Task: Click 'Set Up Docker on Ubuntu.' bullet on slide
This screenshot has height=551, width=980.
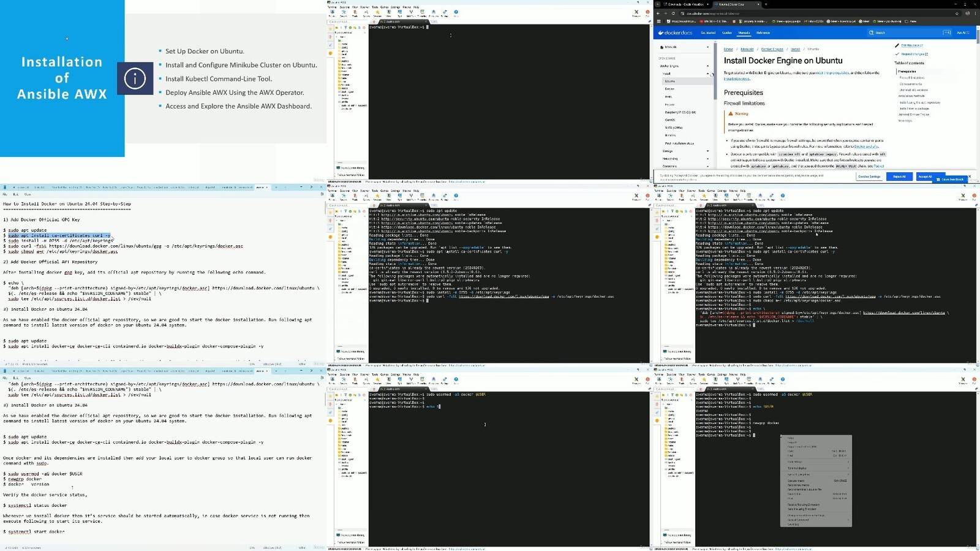Action: (x=205, y=51)
